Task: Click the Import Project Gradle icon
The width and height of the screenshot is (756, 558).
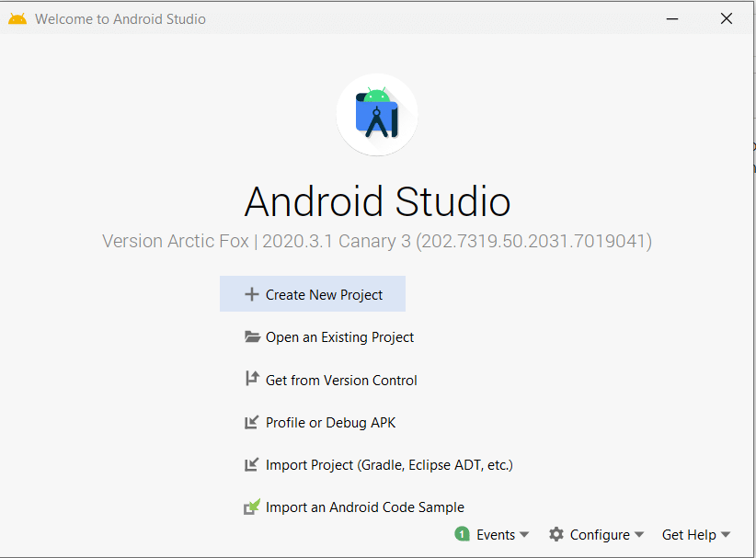Action: tap(251, 464)
